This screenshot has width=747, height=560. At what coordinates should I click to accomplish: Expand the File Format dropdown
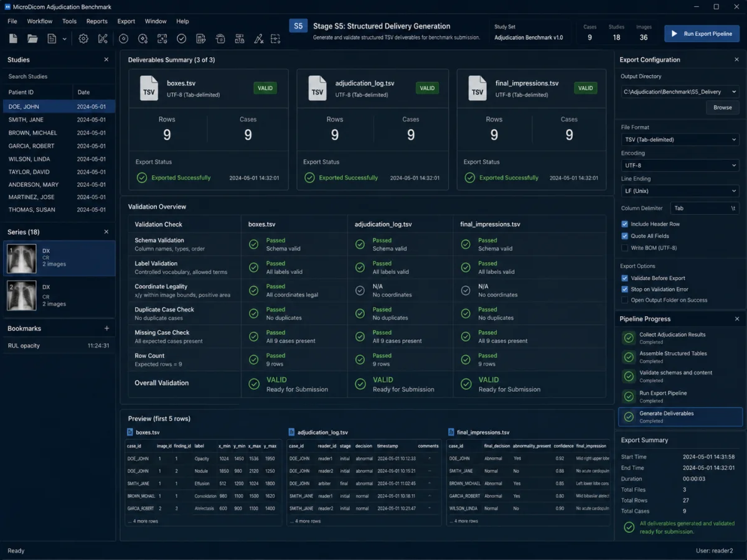click(680, 139)
